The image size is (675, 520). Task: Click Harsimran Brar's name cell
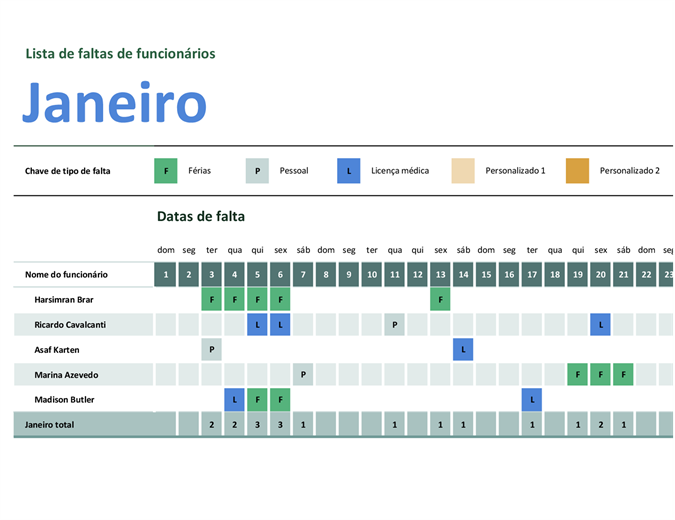point(65,299)
